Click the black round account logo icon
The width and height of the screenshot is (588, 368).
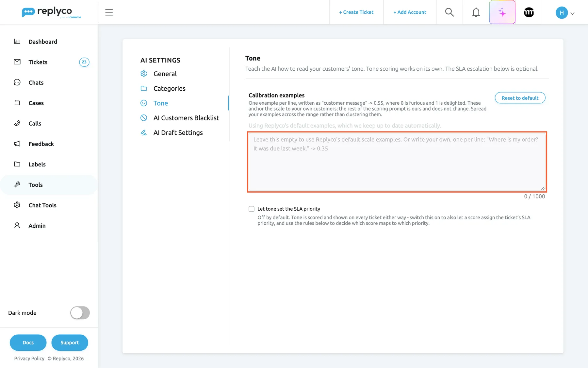tap(529, 12)
